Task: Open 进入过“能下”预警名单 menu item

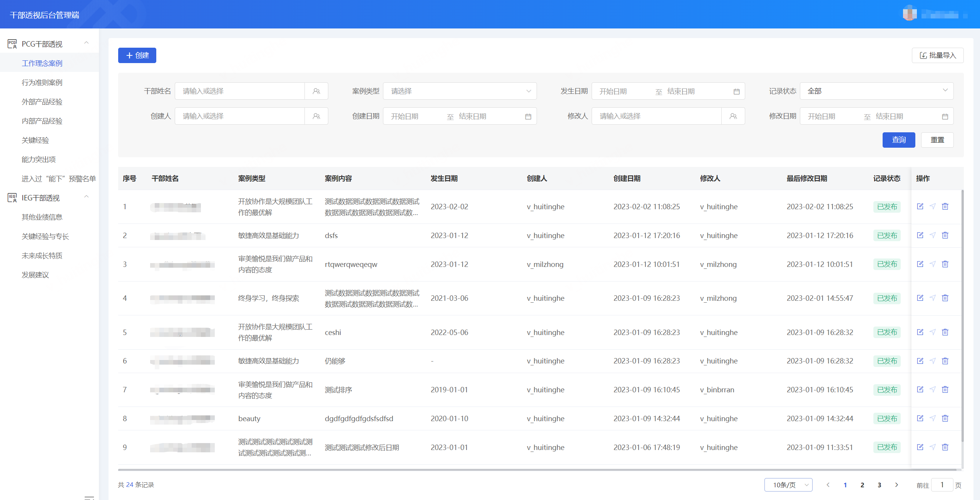Action: (x=59, y=178)
